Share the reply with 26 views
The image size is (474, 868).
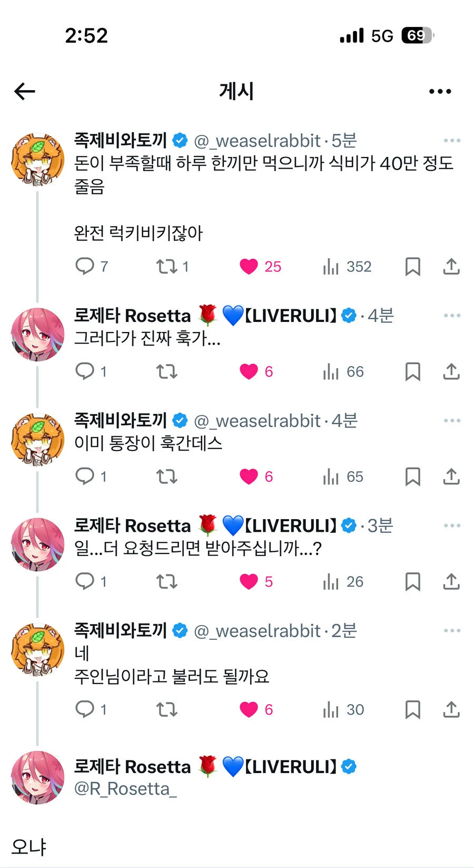(451, 581)
